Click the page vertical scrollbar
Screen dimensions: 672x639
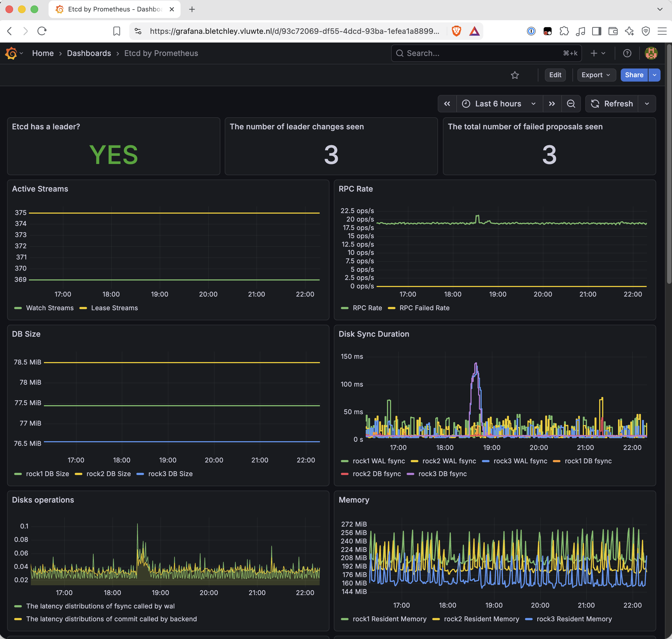click(669, 163)
